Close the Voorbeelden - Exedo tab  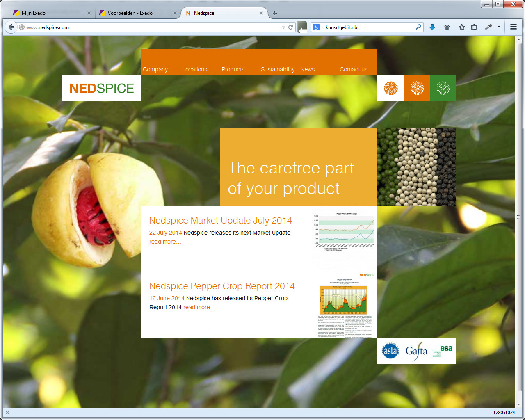point(175,13)
